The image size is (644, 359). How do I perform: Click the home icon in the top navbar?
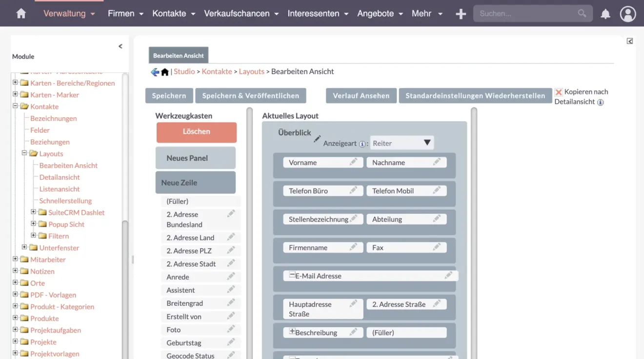coord(20,13)
